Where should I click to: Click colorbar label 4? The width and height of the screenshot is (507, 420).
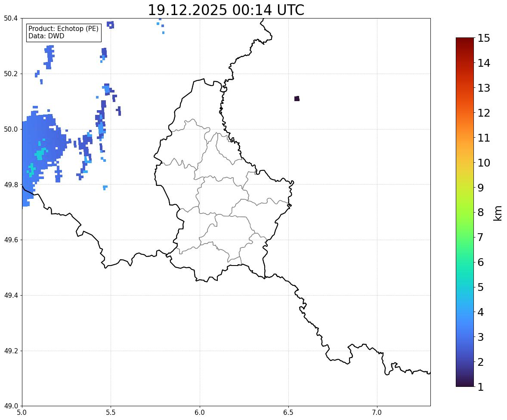481,312
